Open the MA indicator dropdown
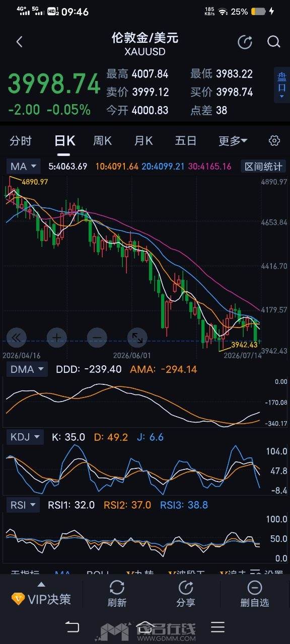Screen dimensions: 290x644 pyautogui.click(x=24, y=166)
